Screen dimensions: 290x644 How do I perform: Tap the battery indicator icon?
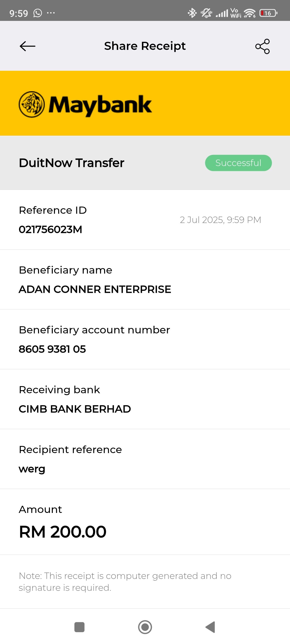tap(268, 13)
